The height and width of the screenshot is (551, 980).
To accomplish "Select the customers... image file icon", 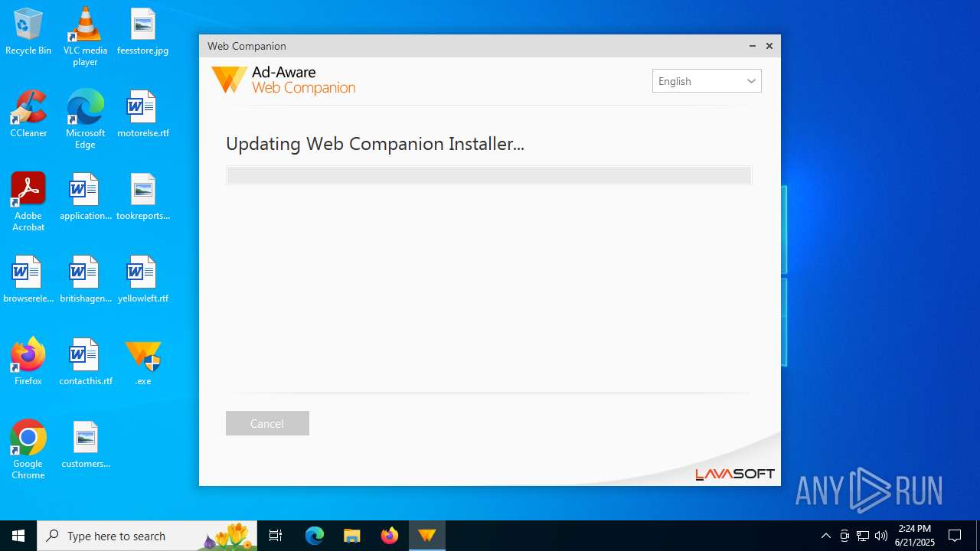I will click(x=85, y=445).
